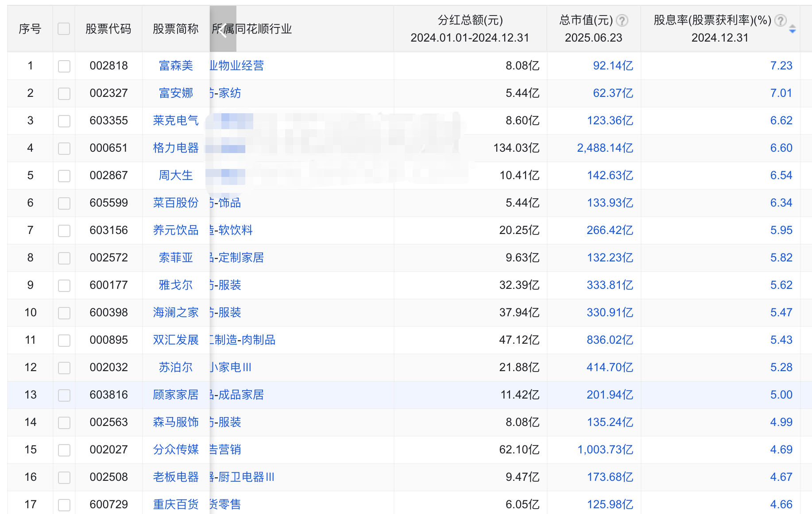Viewport: 812px width, 514px height.
Task: Open stock link 顾家家居
Action: pos(176,395)
